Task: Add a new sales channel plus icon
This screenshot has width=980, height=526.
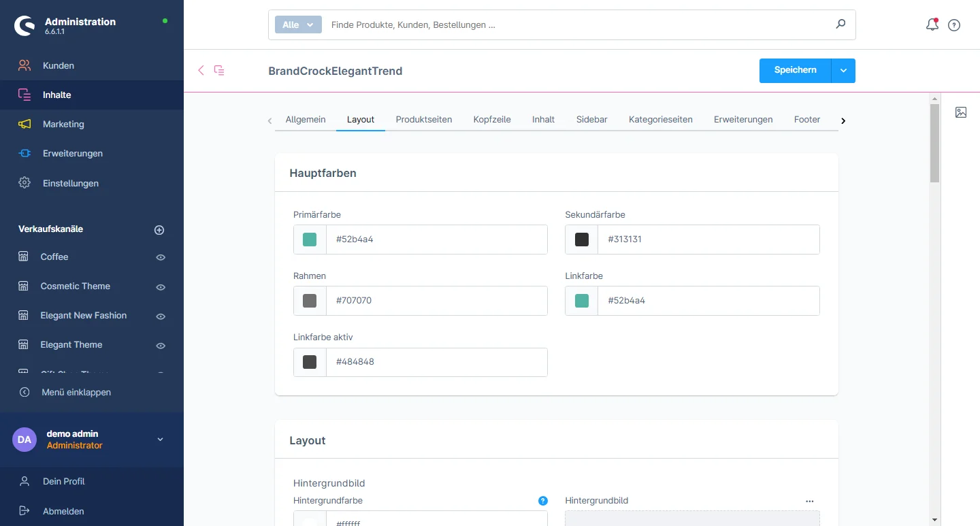Action: click(x=159, y=230)
